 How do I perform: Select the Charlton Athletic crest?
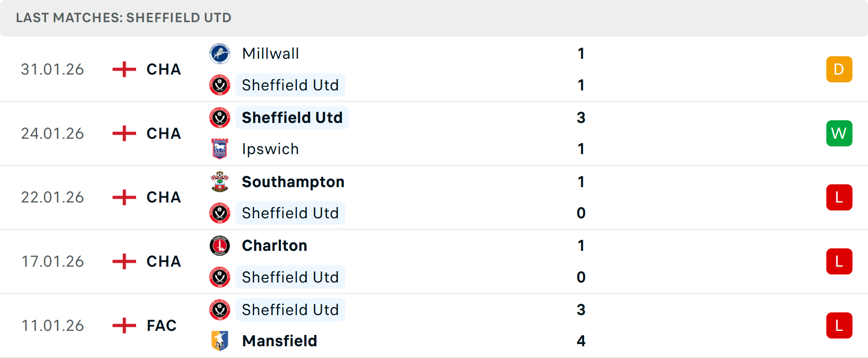click(220, 245)
